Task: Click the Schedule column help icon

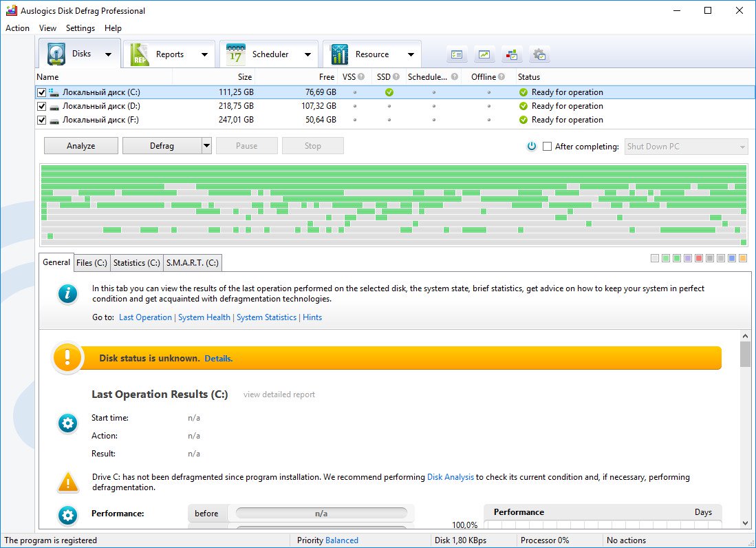Action: coord(454,76)
